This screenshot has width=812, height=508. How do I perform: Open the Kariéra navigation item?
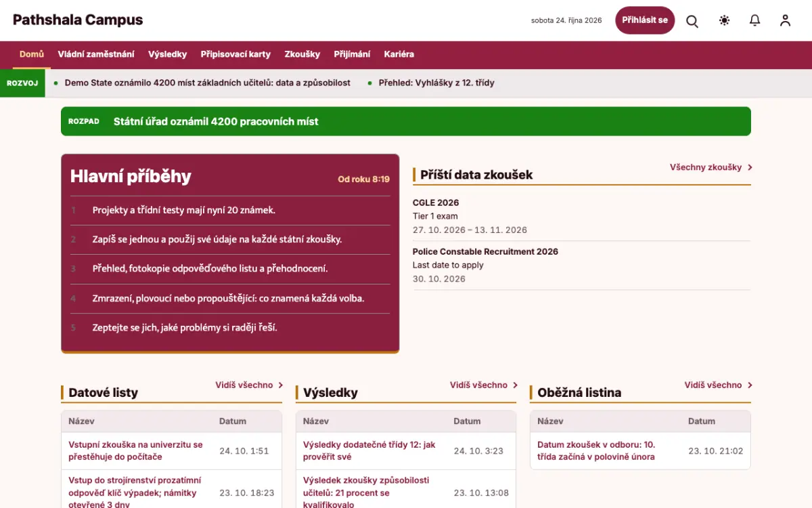[399, 54]
